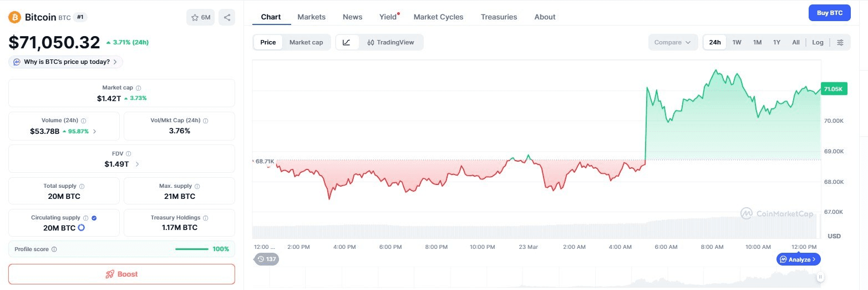This screenshot has width=868, height=290.
Task: Click Total supply info icon
Action: 82,186
